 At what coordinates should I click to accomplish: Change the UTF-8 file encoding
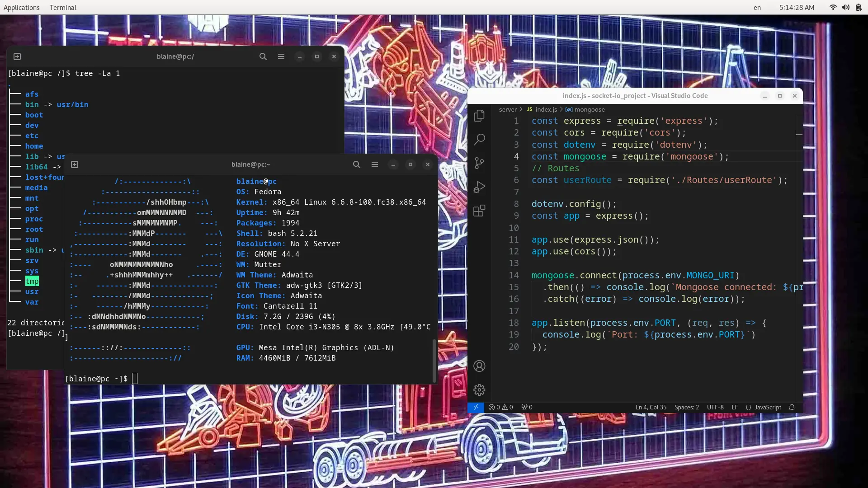click(715, 407)
